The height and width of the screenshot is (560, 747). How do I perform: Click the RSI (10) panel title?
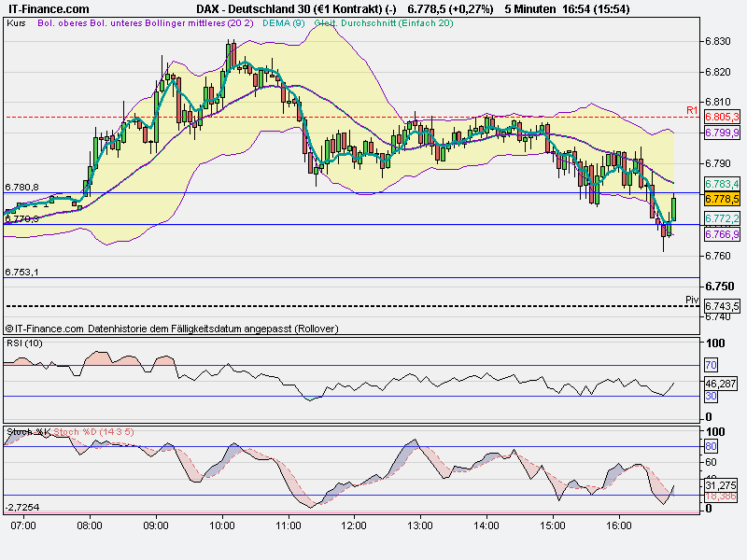(x=25, y=343)
